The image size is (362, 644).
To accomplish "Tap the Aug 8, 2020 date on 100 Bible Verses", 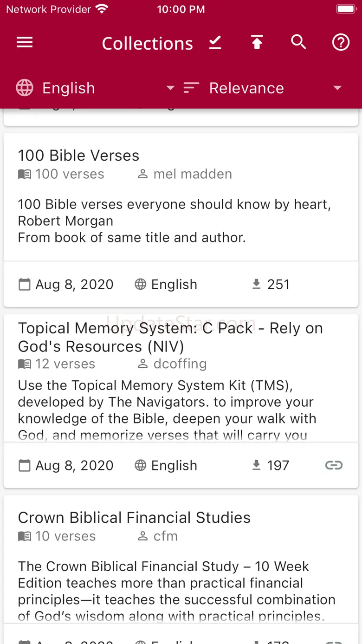I will (74, 284).
